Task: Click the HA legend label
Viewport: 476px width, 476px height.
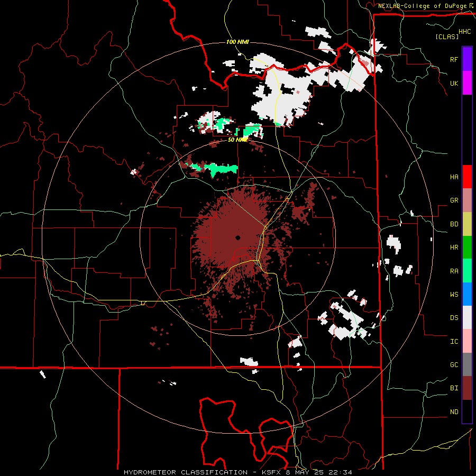Action: click(454, 177)
